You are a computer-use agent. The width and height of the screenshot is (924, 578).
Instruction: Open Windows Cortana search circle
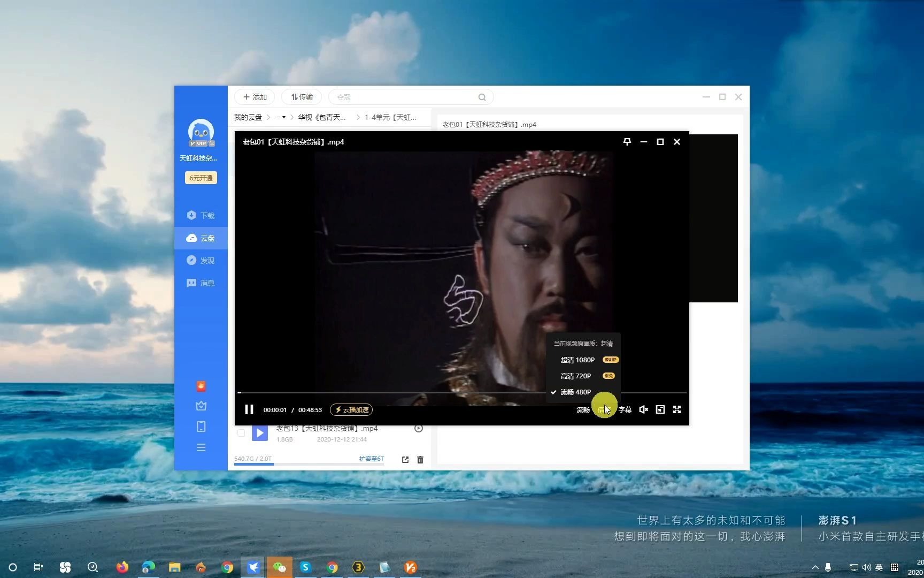pyautogui.click(x=13, y=567)
